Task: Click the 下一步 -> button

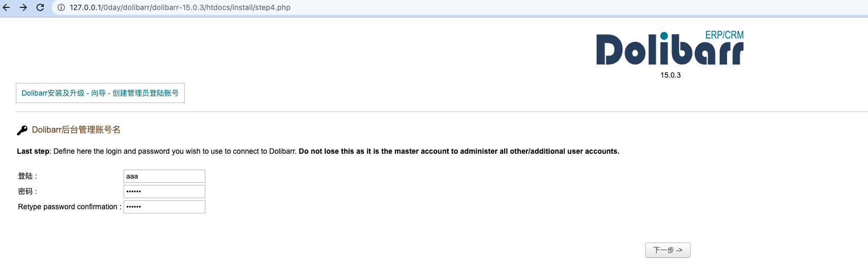Action: coord(667,250)
